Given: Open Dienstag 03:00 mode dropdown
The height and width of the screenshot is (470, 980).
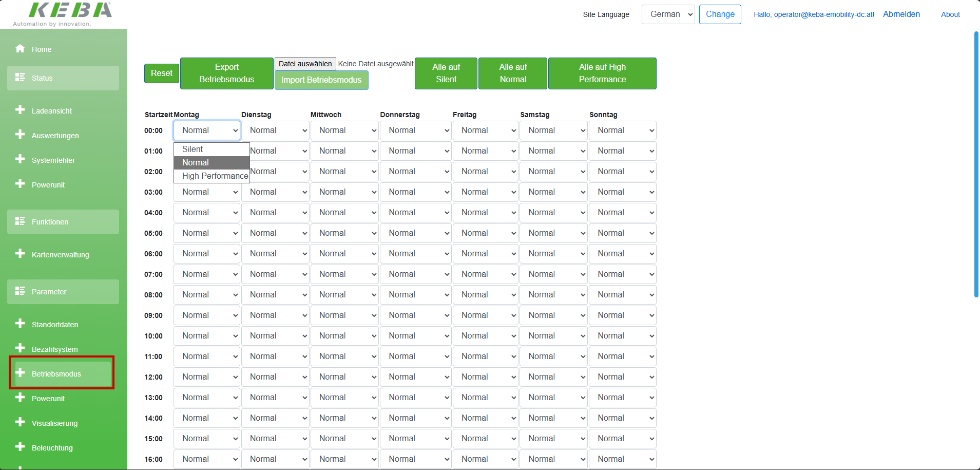Looking at the screenshot, I should [x=275, y=192].
